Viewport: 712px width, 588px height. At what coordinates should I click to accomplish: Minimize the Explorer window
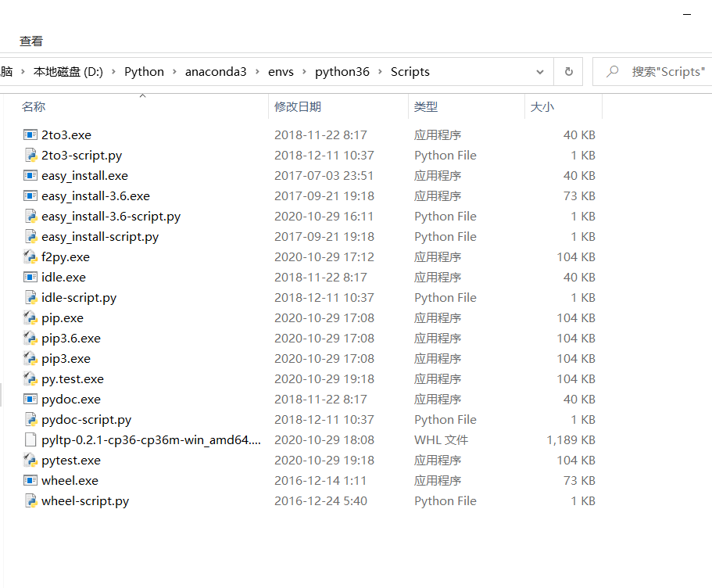687,15
